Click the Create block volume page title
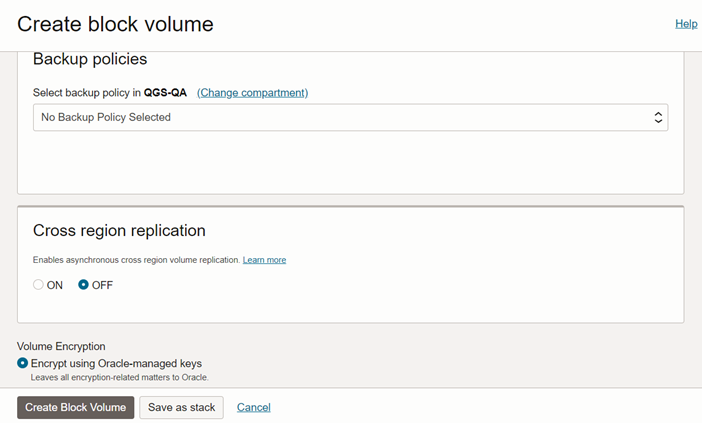 (x=115, y=23)
